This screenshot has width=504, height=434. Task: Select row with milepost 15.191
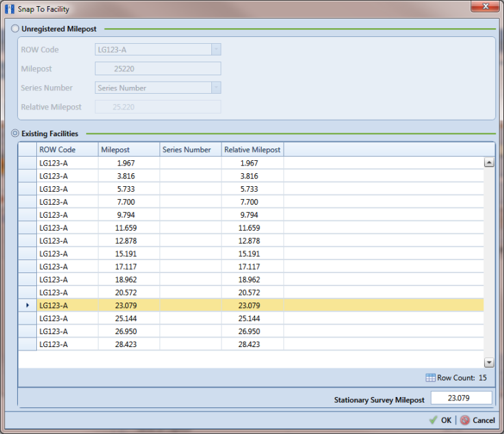[x=251, y=253]
